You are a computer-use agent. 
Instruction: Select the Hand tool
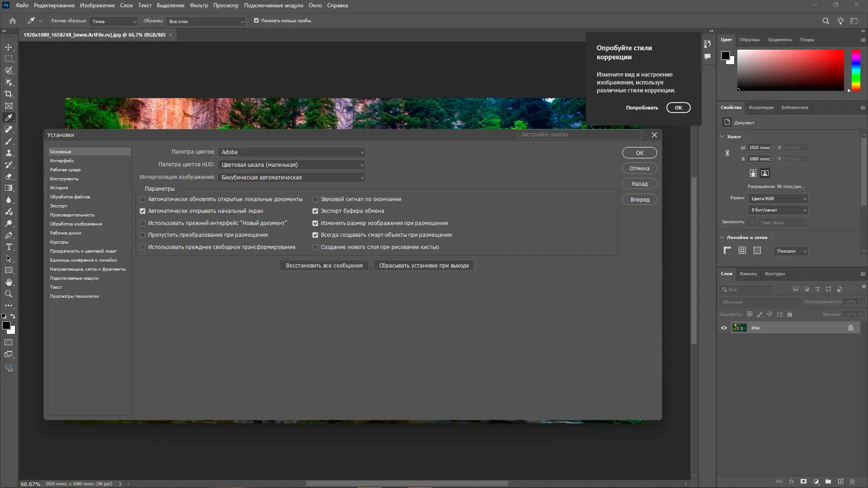point(9,282)
